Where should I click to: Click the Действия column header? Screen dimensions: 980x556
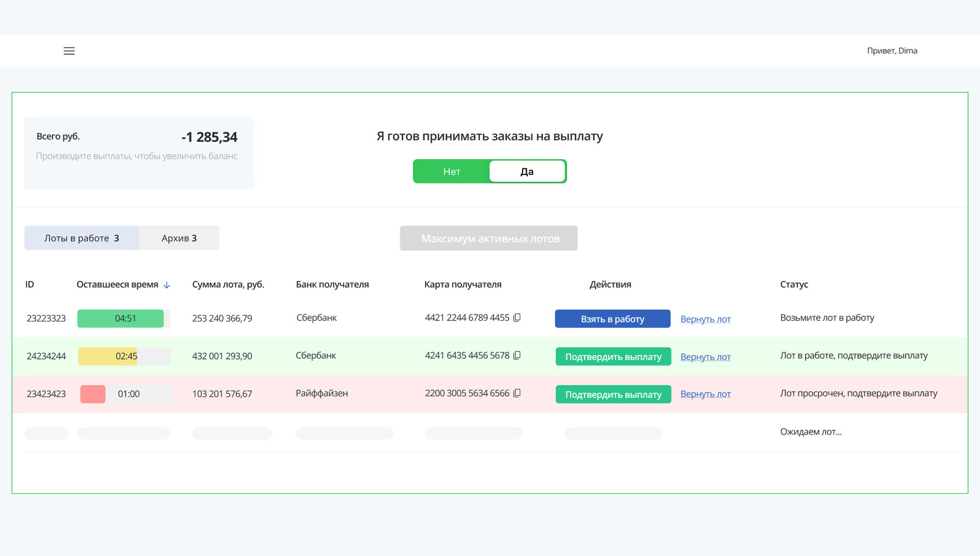pyautogui.click(x=610, y=285)
